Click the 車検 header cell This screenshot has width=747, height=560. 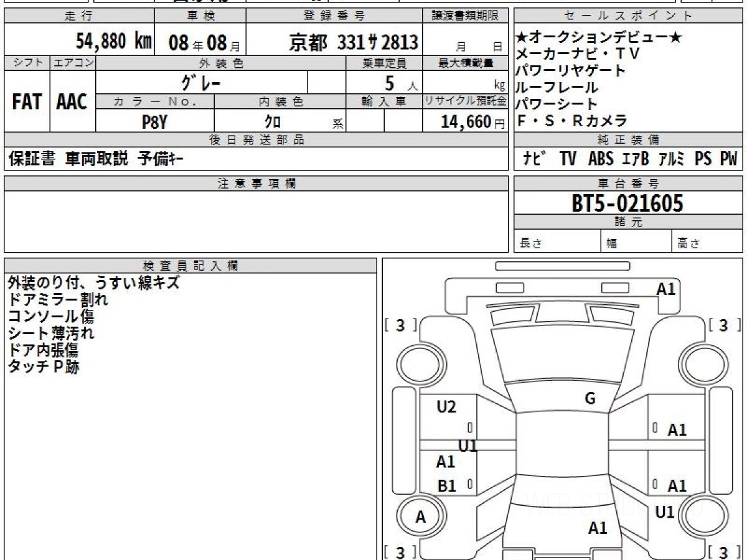200,16
